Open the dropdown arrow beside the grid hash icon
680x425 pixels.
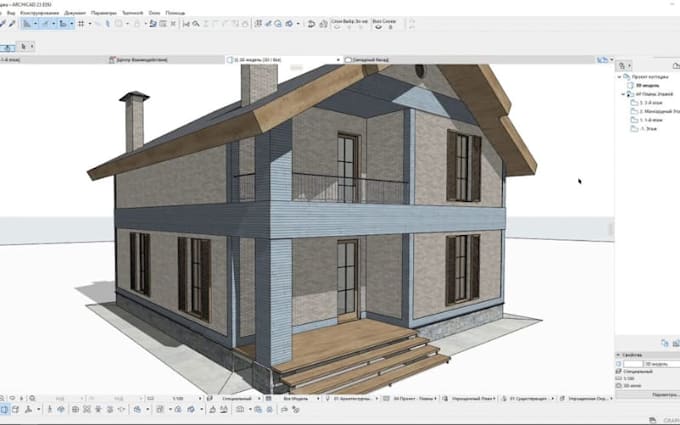[89, 24]
